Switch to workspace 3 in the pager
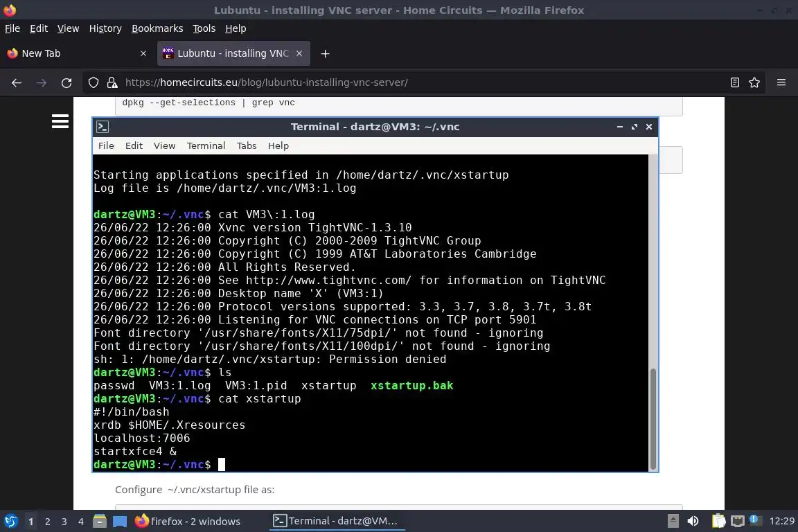This screenshot has height=532, width=798. [64, 522]
